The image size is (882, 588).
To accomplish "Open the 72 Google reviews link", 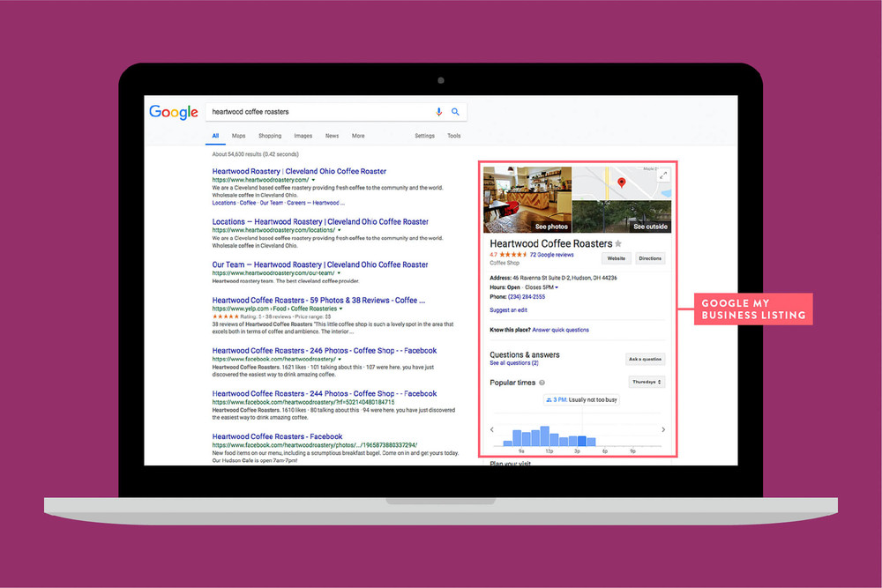I will pos(552,255).
